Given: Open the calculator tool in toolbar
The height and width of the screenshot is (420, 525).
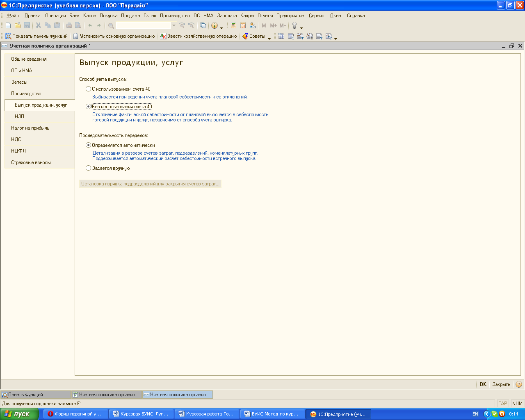Looking at the screenshot, I should 233,25.
